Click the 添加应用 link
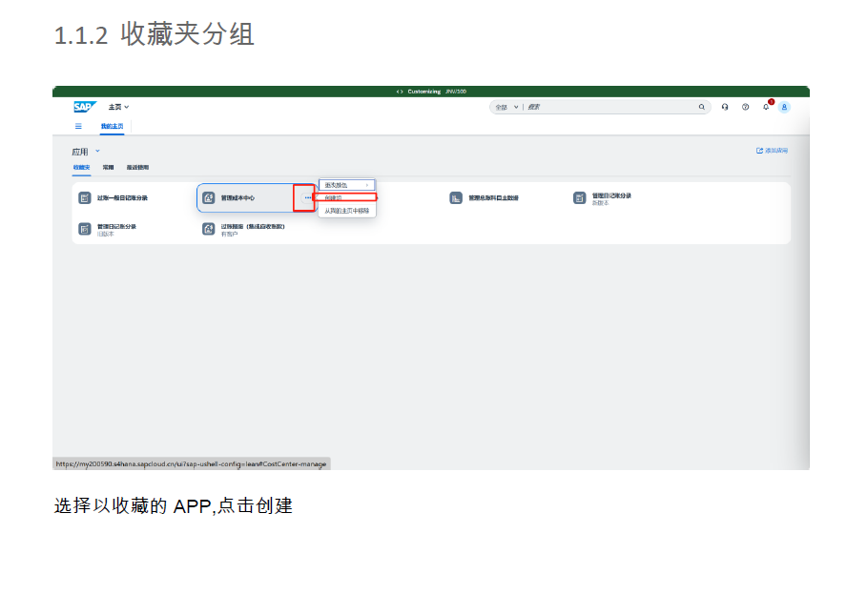Image resolution: width=867 pixels, height=616 pixels. click(x=773, y=151)
